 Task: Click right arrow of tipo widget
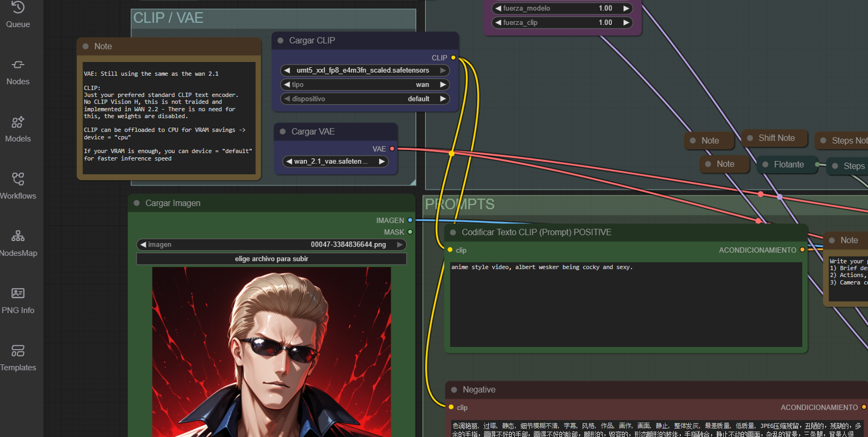tap(443, 85)
